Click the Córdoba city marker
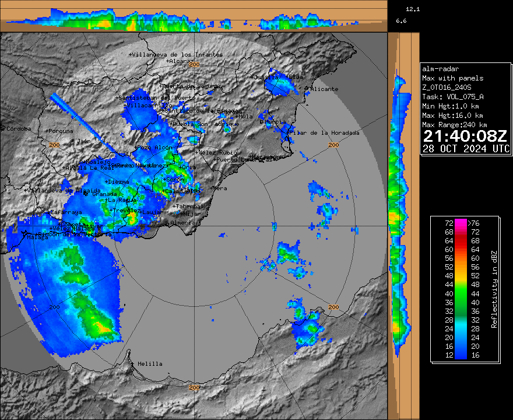The image size is (513, 420). coord(3,128)
